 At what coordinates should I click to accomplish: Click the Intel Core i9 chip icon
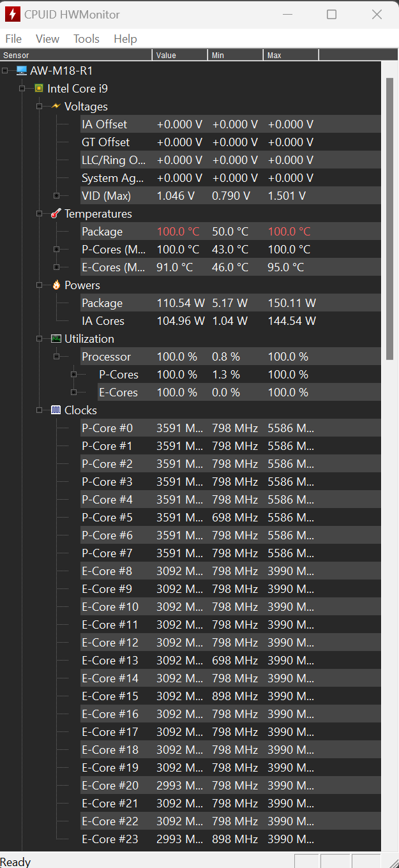39,89
